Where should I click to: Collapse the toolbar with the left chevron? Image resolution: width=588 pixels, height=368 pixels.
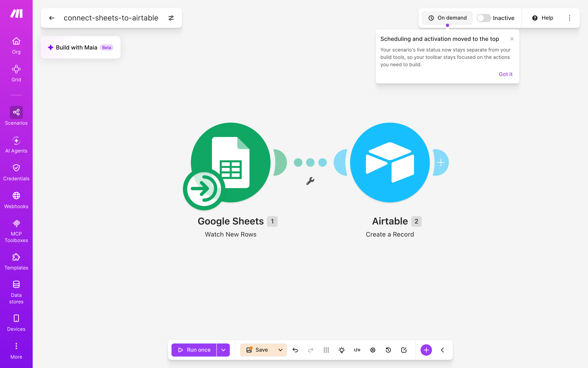(x=442, y=350)
